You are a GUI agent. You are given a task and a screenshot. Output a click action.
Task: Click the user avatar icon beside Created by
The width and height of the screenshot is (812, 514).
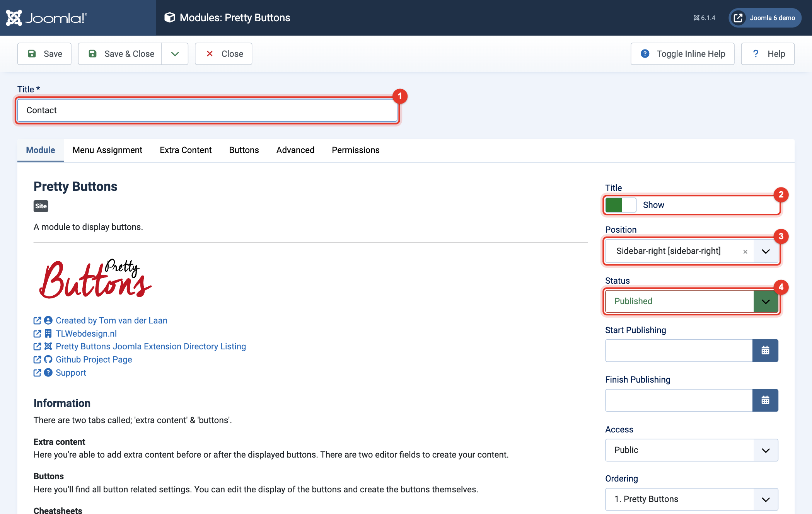[x=48, y=320]
